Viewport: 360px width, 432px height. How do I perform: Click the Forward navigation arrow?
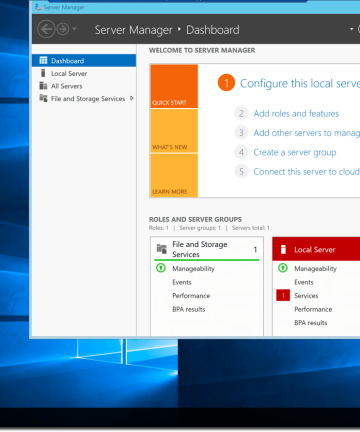click(x=63, y=29)
